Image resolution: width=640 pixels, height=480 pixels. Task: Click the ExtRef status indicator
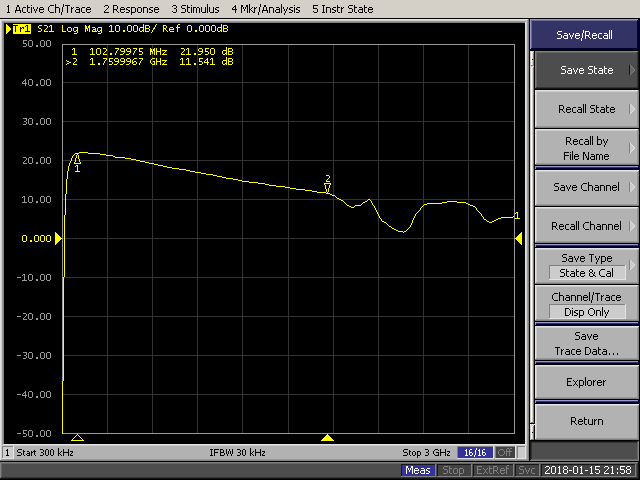492,470
